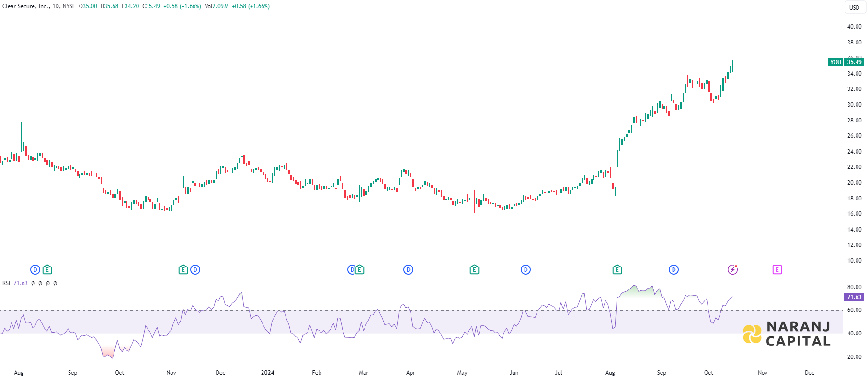Click the dividend marker in September 2024

[674, 270]
